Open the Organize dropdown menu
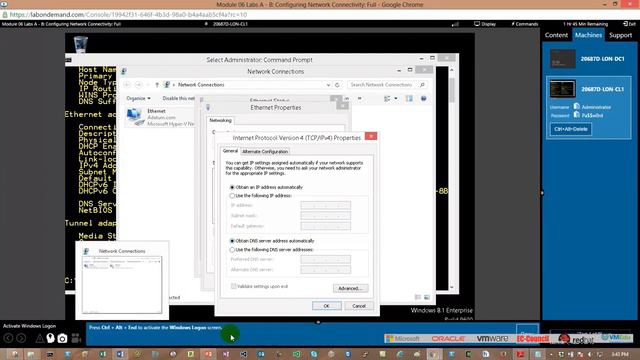Viewport: 640px width, 360px height. coord(138,98)
